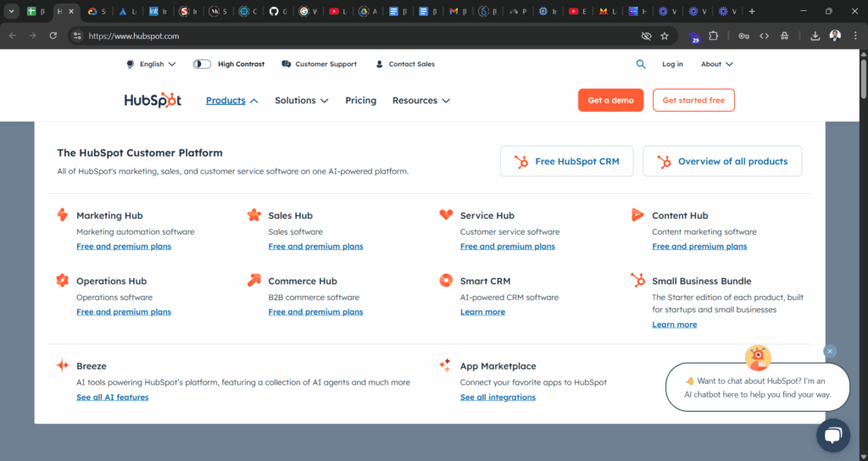This screenshot has width=868, height=461.
Task: Select the Breeze heading
Action: [x=92, y=366]
